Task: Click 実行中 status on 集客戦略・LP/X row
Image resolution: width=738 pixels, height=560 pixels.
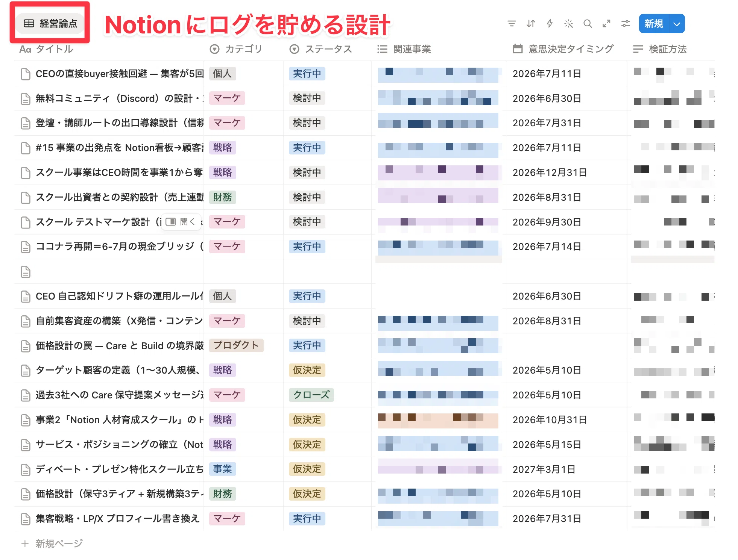Action: 307,519
